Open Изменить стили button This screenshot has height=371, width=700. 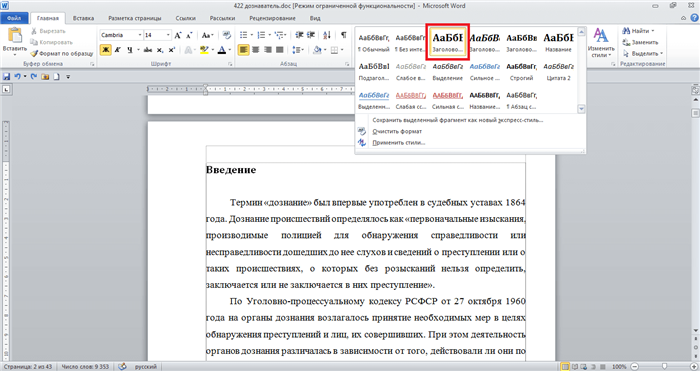point(601,42)
